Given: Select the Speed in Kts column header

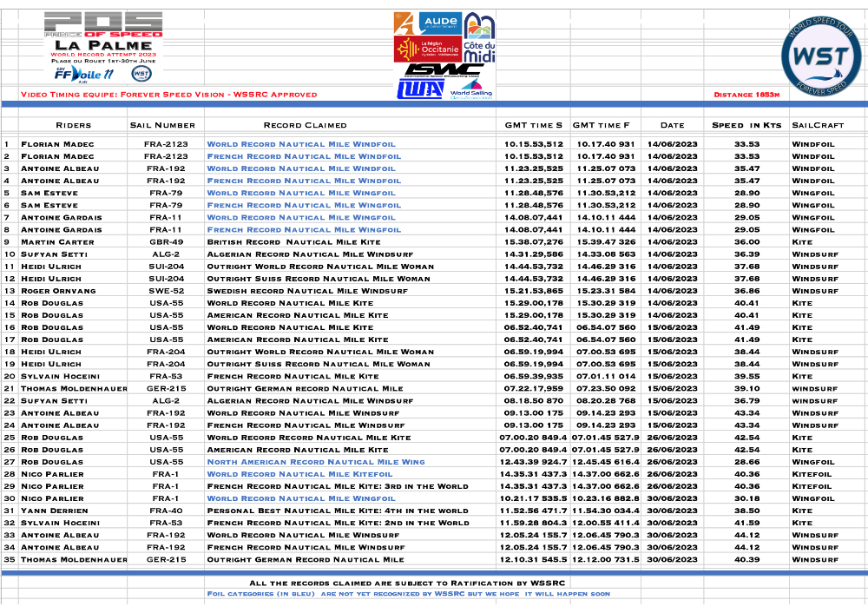Looking at the screenshot, I should 746,125.
